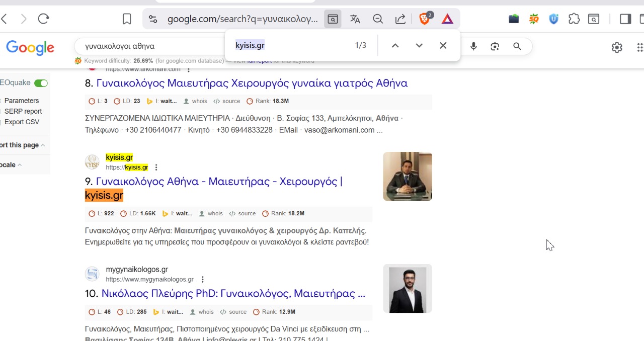Start voice search with microphone icon

pyautogui.click(x=473, y=46)
